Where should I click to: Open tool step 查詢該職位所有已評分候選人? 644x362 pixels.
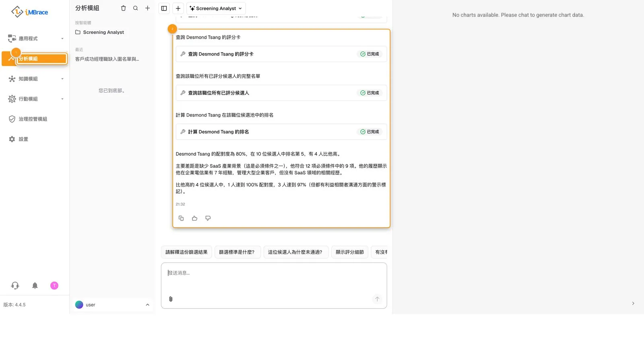tap(281, 93)
